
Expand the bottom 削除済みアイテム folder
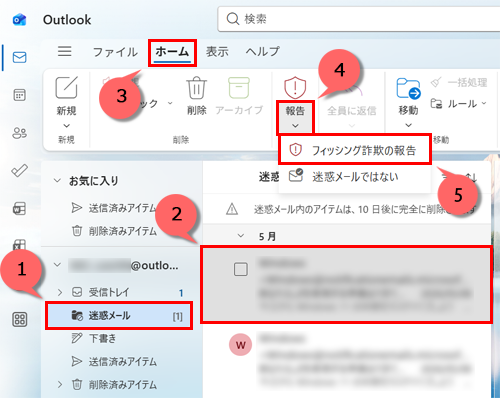pos(60,385)
